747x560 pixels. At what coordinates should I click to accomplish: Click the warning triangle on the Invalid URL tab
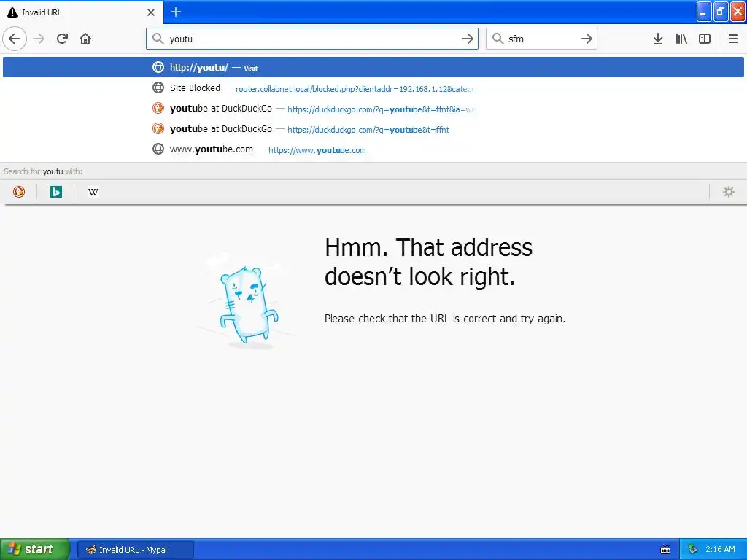12,12
